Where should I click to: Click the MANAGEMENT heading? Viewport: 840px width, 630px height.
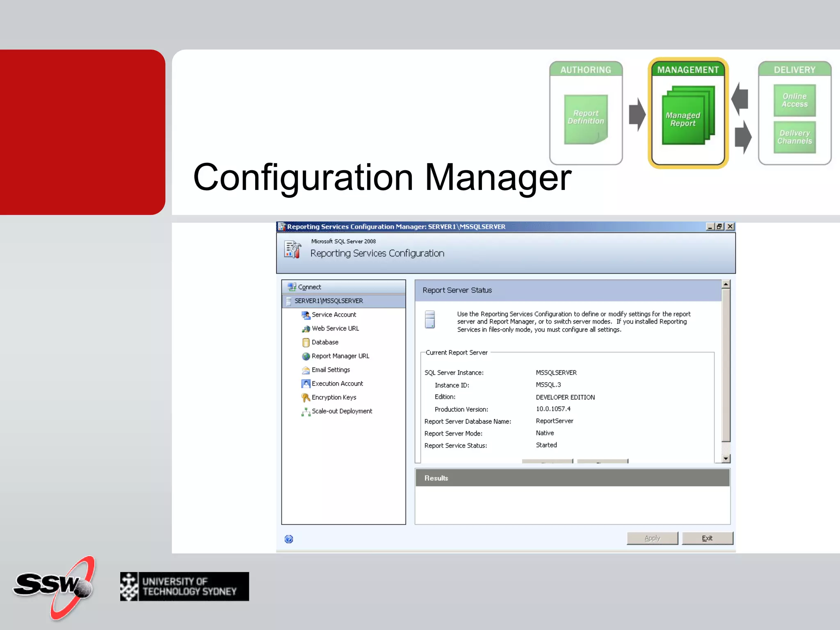point(688,70)
